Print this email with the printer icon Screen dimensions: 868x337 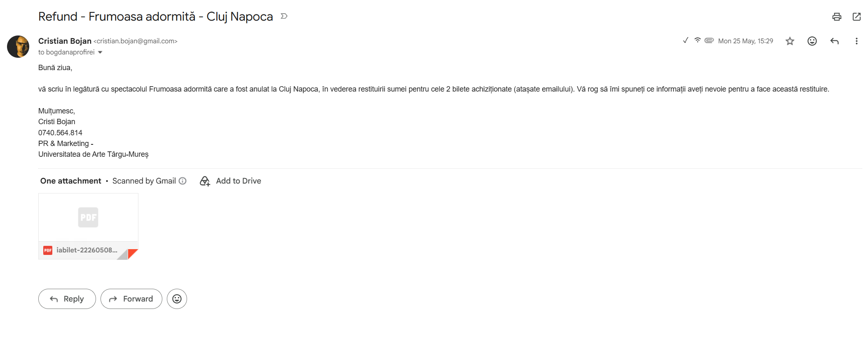836,16
